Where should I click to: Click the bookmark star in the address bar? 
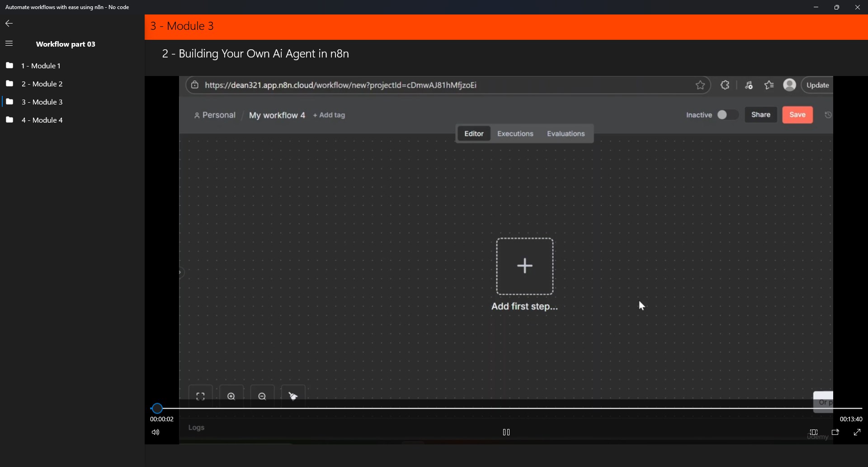(701, 85)
